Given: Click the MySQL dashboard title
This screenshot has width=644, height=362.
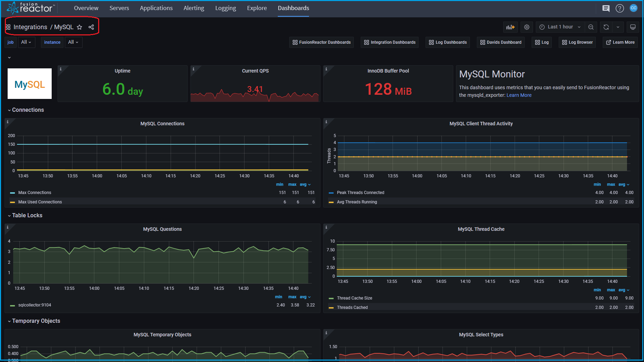Looking at the screenshot, I should click(x=64, y=27).
